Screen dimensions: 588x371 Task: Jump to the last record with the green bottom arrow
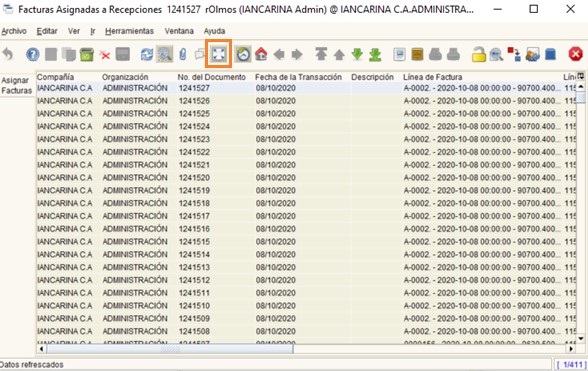point(375,55)
